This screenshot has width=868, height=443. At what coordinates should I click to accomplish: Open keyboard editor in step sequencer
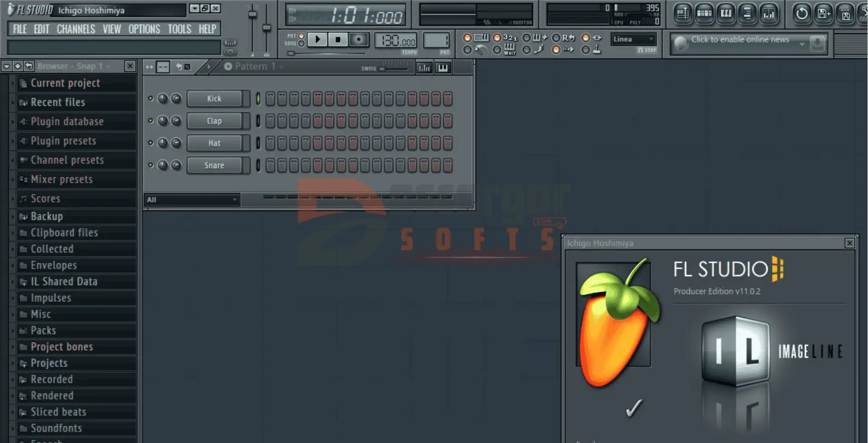443,68
